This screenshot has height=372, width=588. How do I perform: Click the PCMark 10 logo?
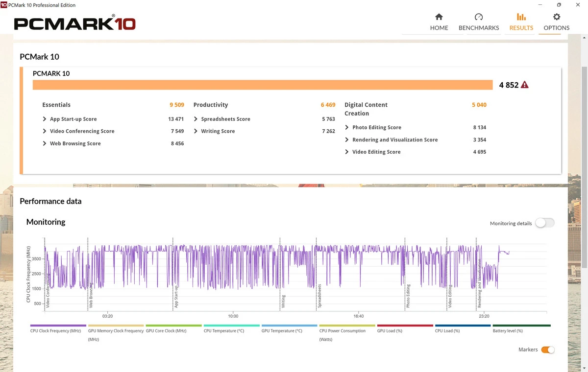(74, 23)
